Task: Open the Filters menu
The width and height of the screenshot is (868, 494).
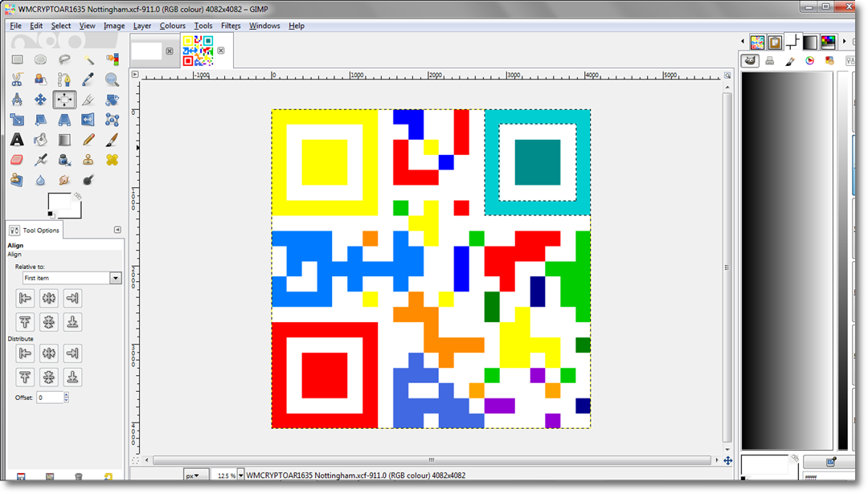Action: pos(231,26)
